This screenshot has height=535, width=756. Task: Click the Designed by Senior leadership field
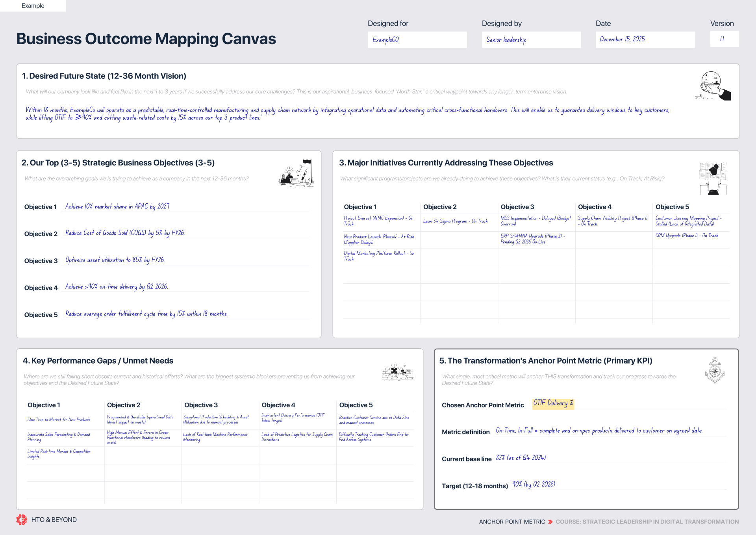pyautogui.click(x=531, y=40)
